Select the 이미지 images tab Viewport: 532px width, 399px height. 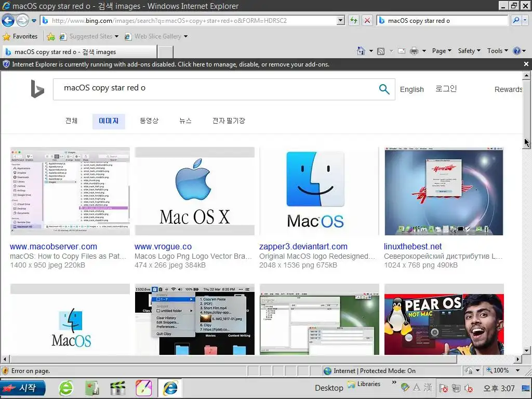point(109,121)
